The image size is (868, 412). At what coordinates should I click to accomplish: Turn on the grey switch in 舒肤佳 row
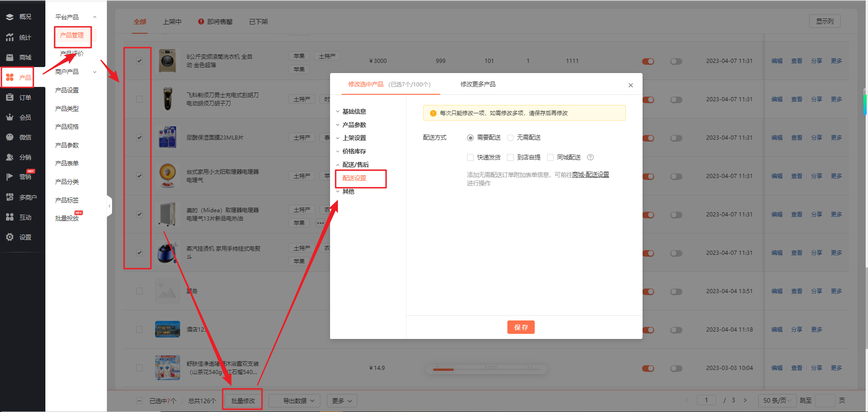pyautogui.click(x=676, y=368)
